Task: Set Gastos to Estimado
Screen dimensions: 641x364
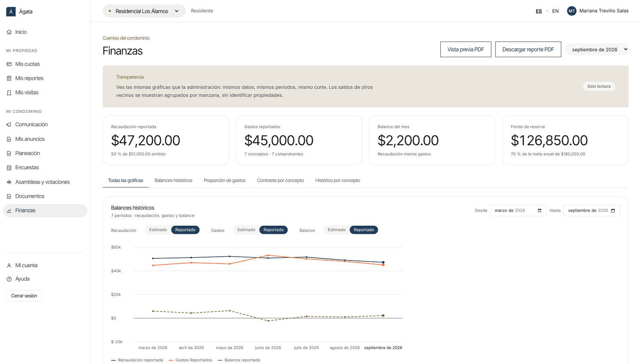Action: coord(246,230)
